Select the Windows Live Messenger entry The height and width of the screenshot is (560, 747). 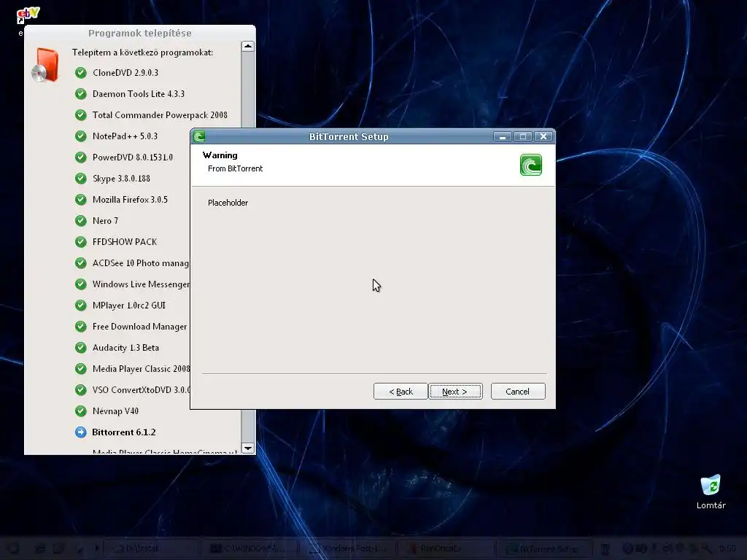pos(141,284)
